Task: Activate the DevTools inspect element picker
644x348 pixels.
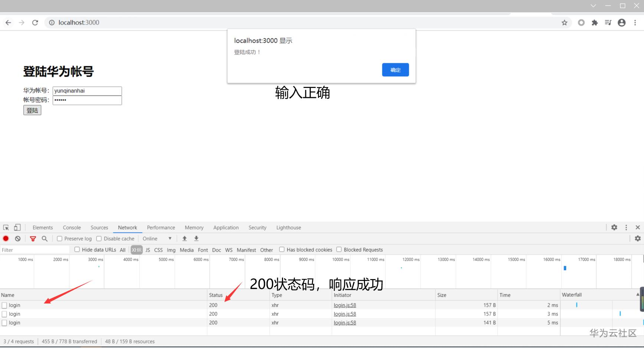Action: (6, 227)
